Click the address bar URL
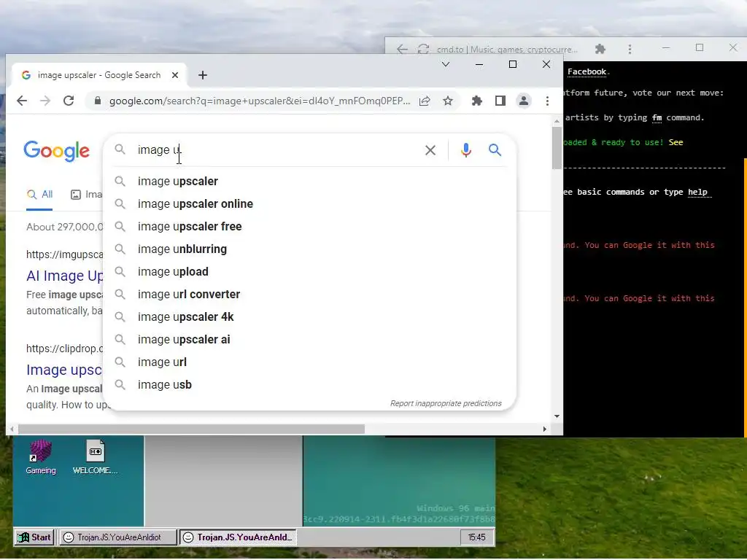The height and width of the screenshot is (560, 747). [x=260, y=101]
